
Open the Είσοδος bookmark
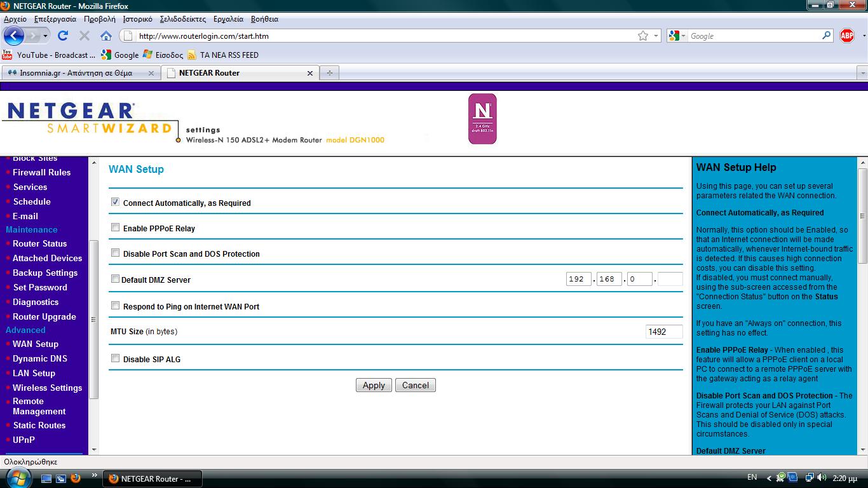[x=163, y=55]
